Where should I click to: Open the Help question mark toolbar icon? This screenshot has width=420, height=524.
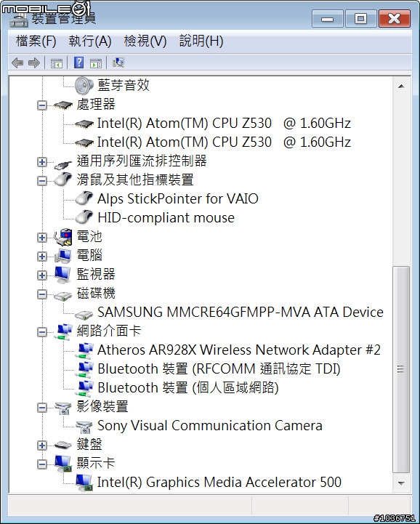(79, 63)
